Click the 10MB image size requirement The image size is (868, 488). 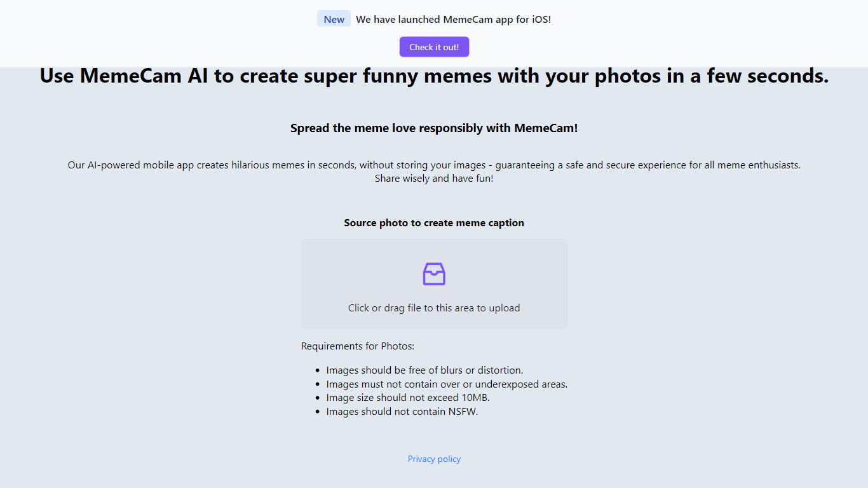[x=408, y=398]
